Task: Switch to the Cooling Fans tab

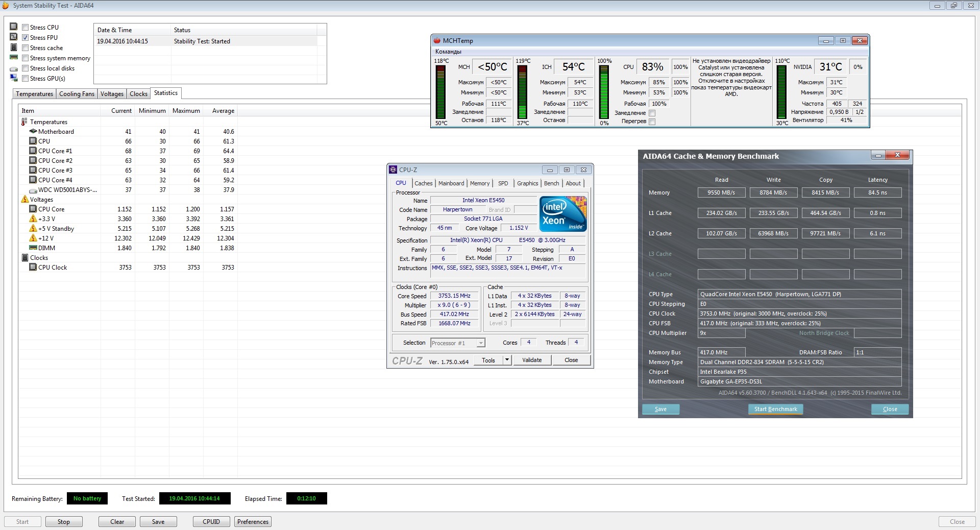Action: (x=77, y=94)
